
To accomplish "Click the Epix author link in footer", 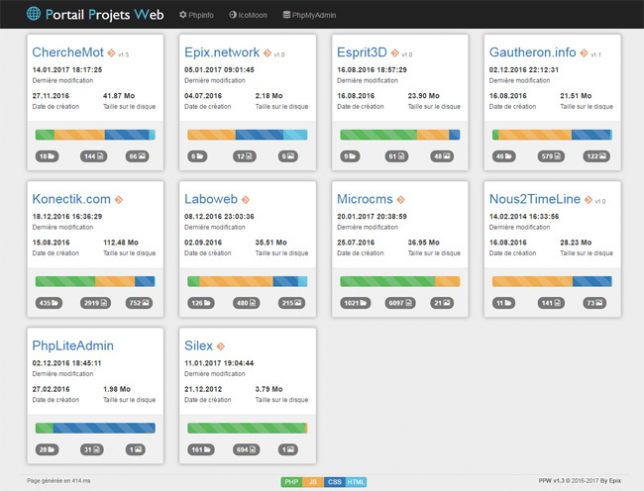I will (615, 481).
